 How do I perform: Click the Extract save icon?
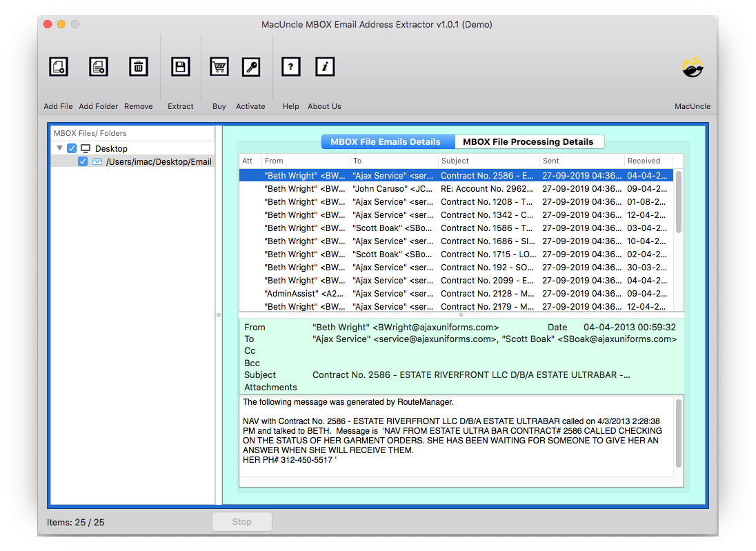coord(180,66)
